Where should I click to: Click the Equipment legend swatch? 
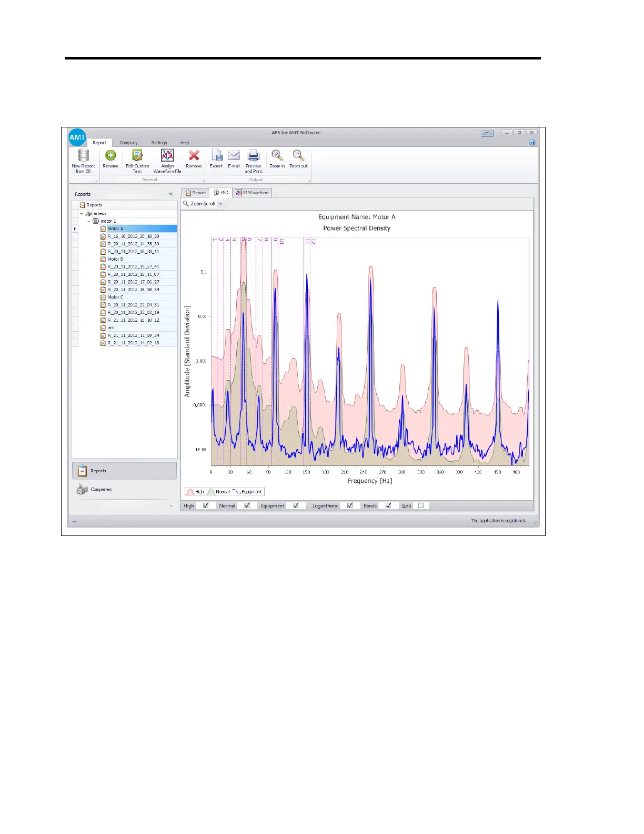coord(237,492)
